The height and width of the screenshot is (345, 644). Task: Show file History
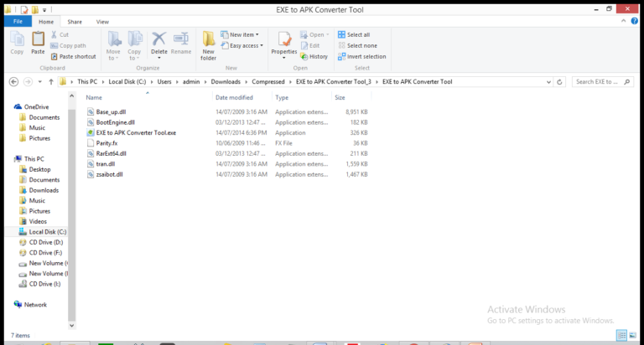314,57
